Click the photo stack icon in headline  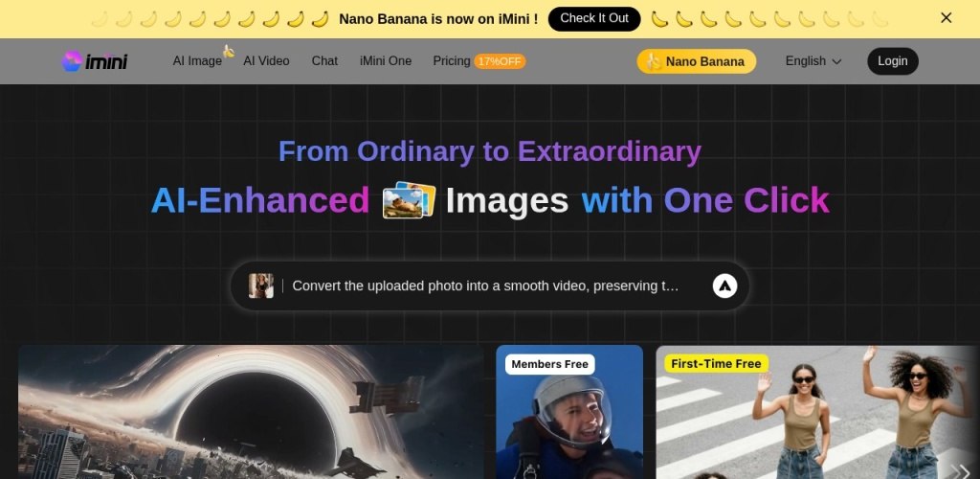point(409,200)
